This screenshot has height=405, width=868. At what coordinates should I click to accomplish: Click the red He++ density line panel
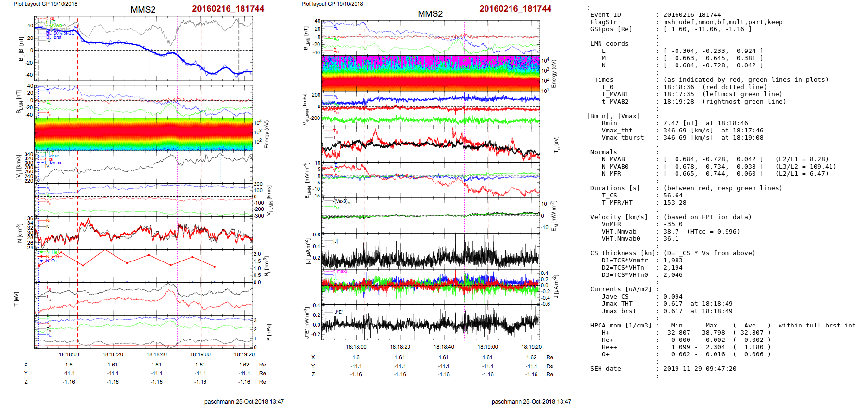pyautogui.click(x=143, y=265)
